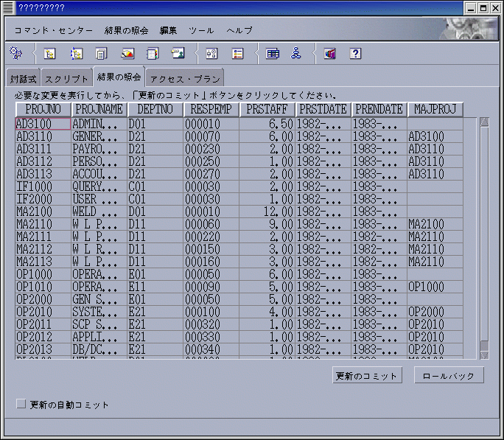Select the APPLI... project name cell
Viewport: 504px width, 440px height.
coord(99,337)
